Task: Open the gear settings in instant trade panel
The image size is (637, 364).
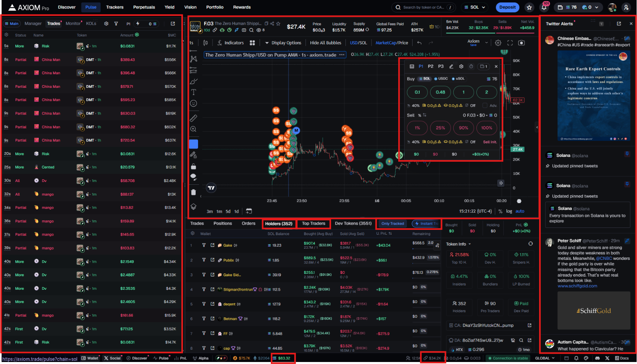Action: click(x=461, y=67)
